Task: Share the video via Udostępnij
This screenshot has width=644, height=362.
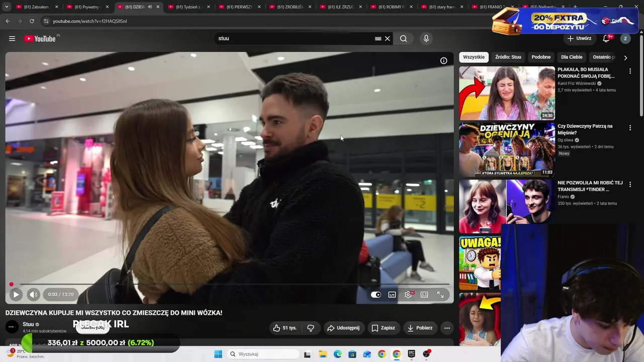Action: tap(344, 328)
